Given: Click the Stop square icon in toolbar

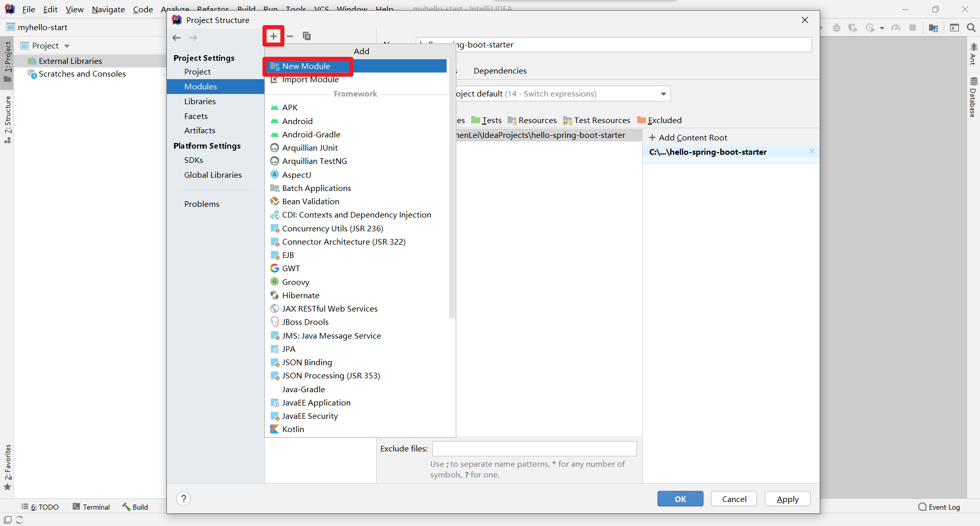Looking at the screenshot, I should tap(913, 28).
